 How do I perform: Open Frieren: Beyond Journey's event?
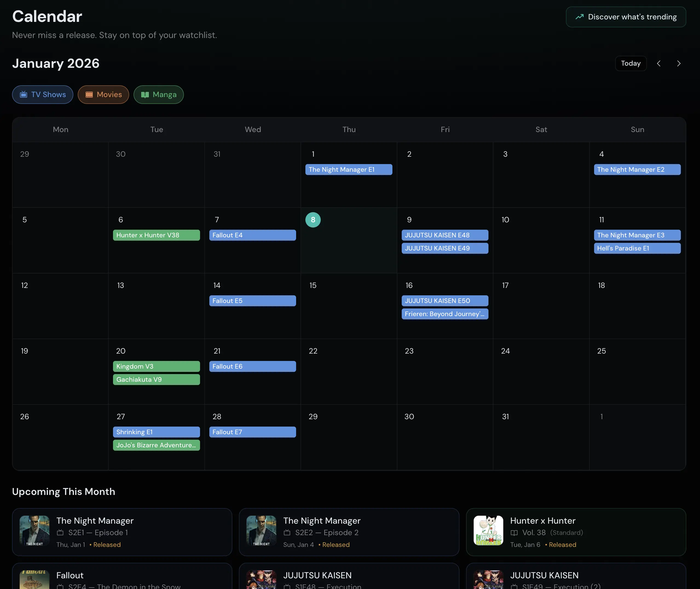(x=445, y=314)
